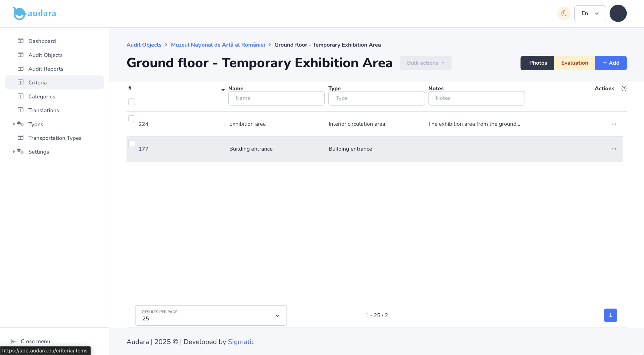Viewport: 644px width, 355px height.
Task: Tick the select-all header checkbox
Action: click(x=132, y=102)
